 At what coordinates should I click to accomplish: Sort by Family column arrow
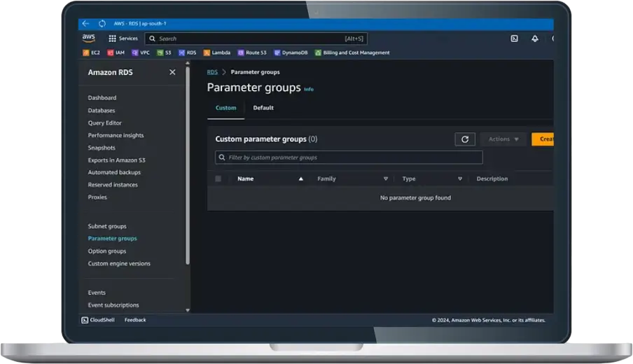click(x=386, y=178)
